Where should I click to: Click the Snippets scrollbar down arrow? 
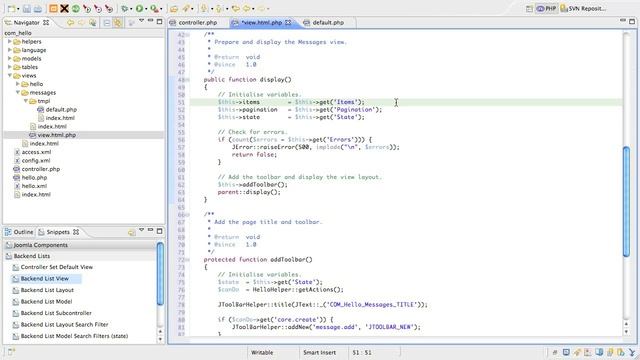click(x=160, y=339)
